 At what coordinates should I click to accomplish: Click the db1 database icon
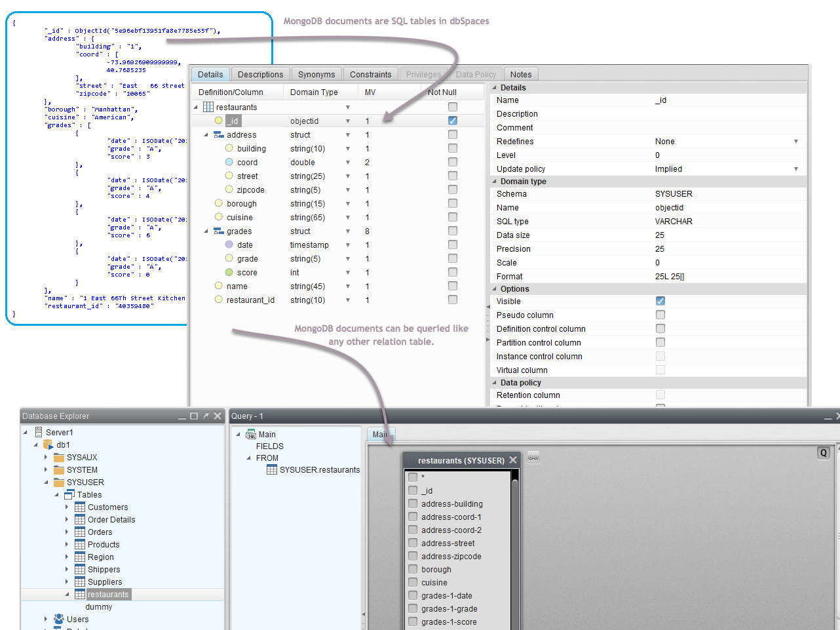tap(48, 445)
